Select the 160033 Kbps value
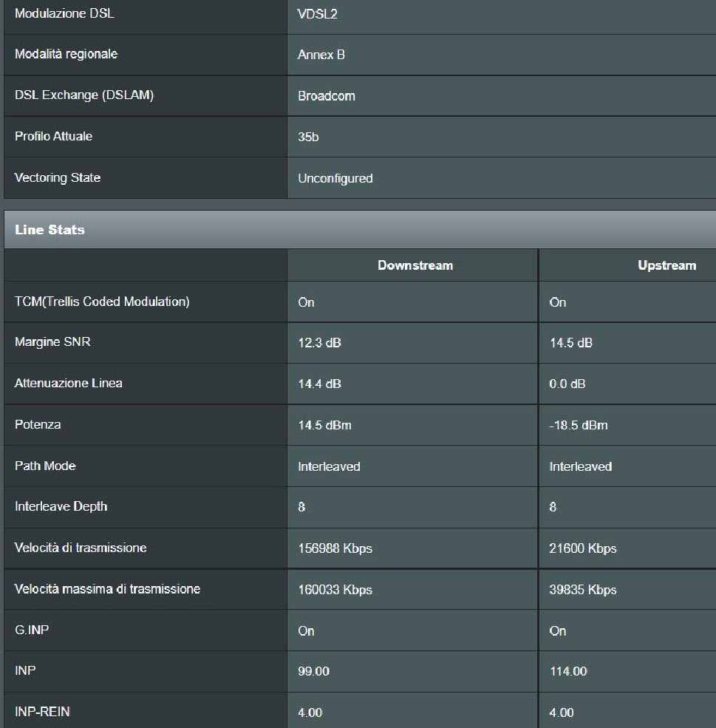This screenshot has height=728, width=716. 335,590
